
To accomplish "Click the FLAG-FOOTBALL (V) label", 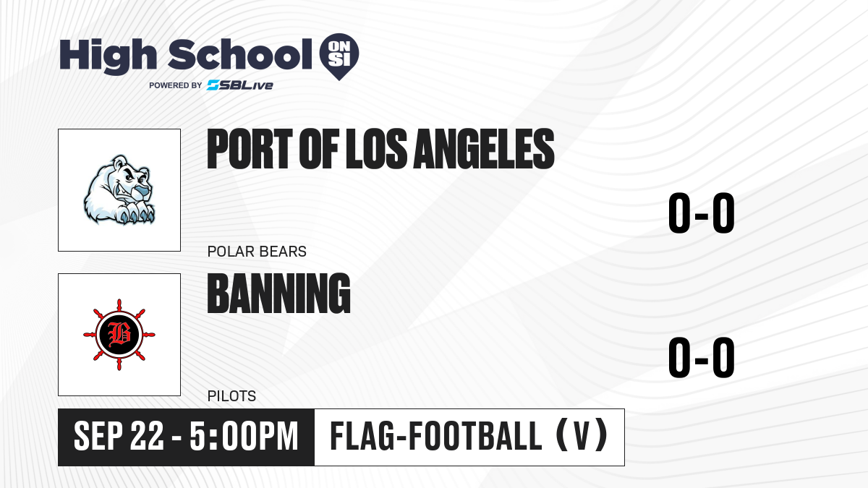I will click(469, 437).
